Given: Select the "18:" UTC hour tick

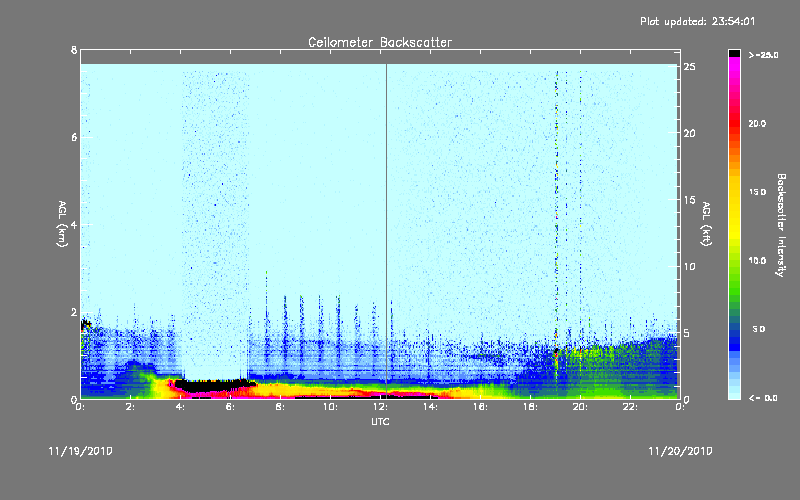Looking at the screenshot, I should pos(530,407).
